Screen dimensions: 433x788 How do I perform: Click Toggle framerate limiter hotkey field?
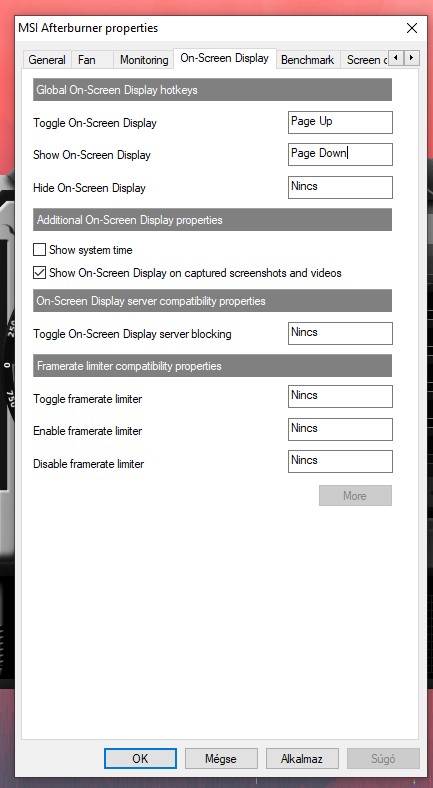[340, 397]
